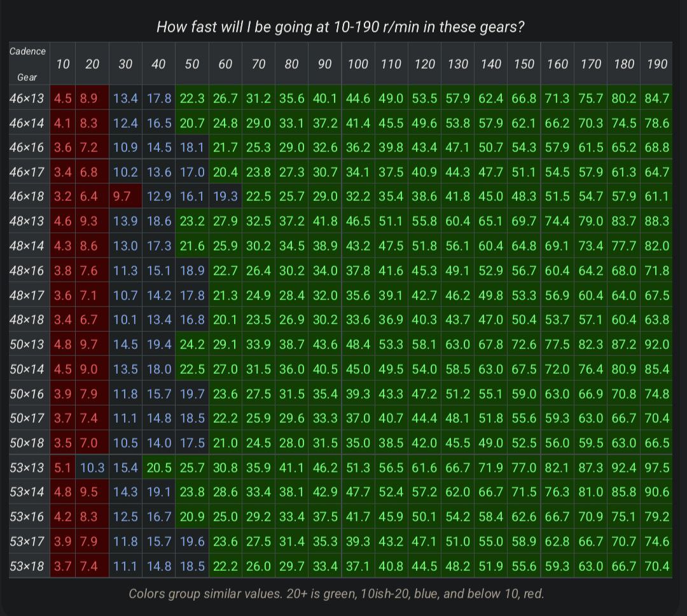The height and width of the screenshot is (616, 687).
Task: Click the 88.3 cell in the 48×13 row
Action: pyautogui.click(x=656, y=221)
